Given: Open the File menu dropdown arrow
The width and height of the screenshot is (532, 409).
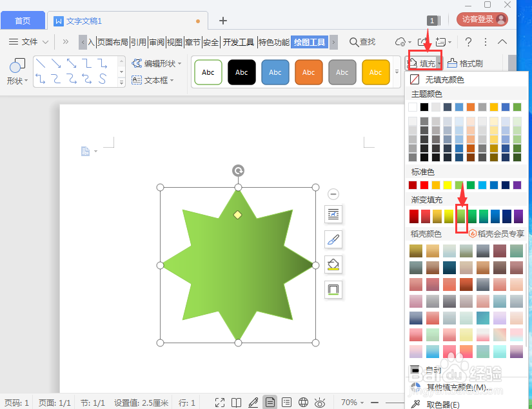Looking at the screenshot, I should (46, 42).
